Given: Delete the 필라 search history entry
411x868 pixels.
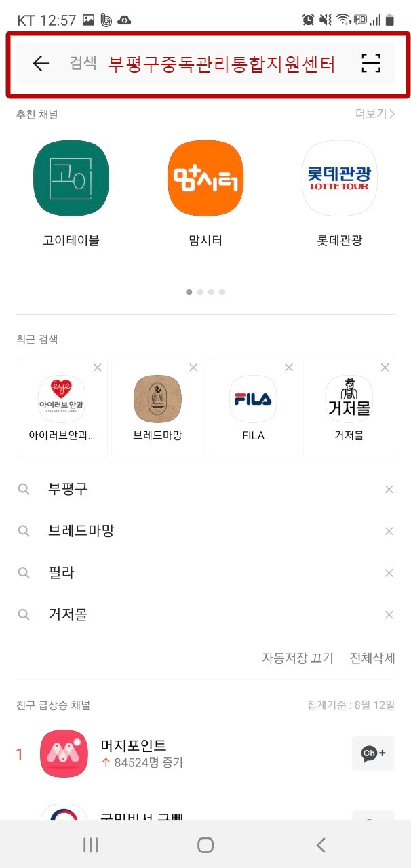Looking at the screenshot, I should click(x=389, y=573).
